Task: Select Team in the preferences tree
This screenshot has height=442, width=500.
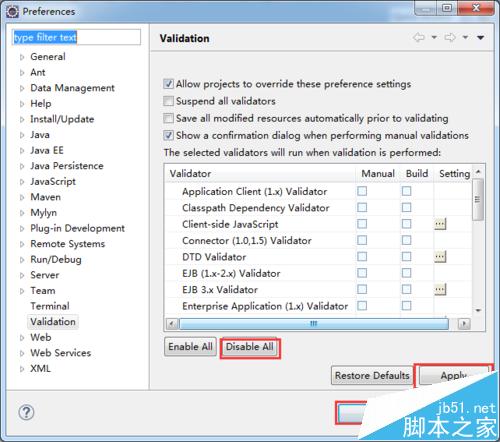Action: click(x=43, y=290)
